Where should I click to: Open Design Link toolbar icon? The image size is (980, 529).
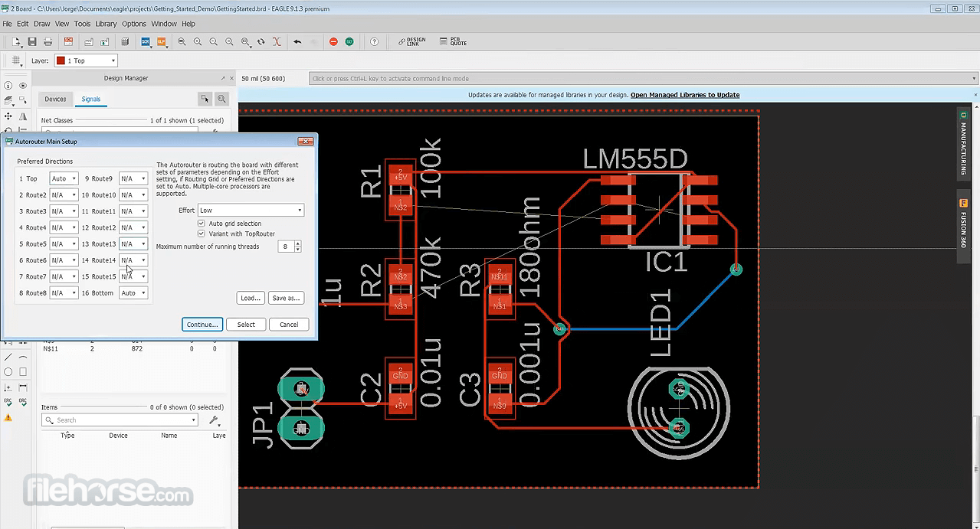[x=412, y=41]
